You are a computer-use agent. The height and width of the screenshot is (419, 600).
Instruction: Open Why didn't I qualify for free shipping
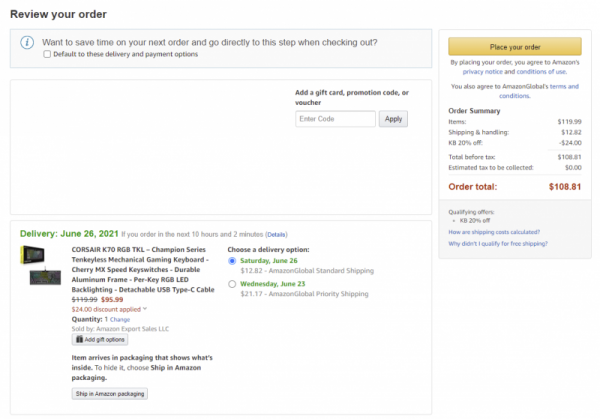click(498, 243)
